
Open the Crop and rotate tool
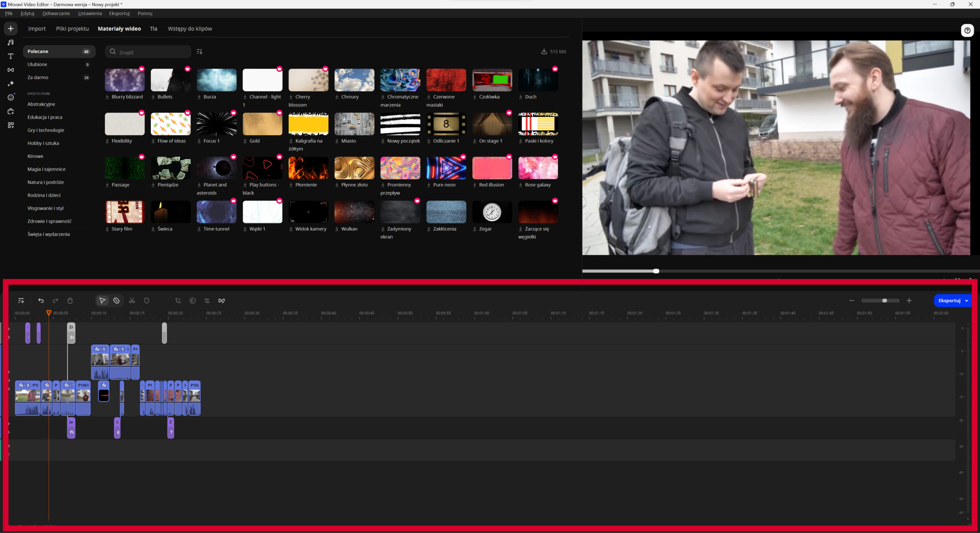[178, 301]
